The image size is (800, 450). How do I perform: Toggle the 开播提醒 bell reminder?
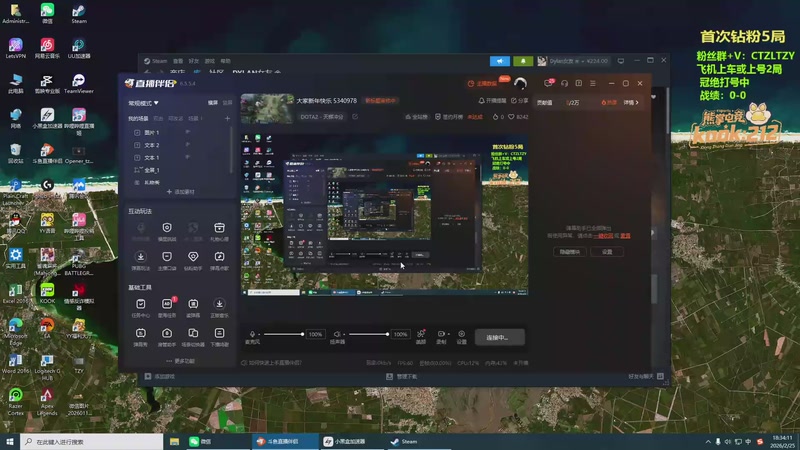(492, 101)
